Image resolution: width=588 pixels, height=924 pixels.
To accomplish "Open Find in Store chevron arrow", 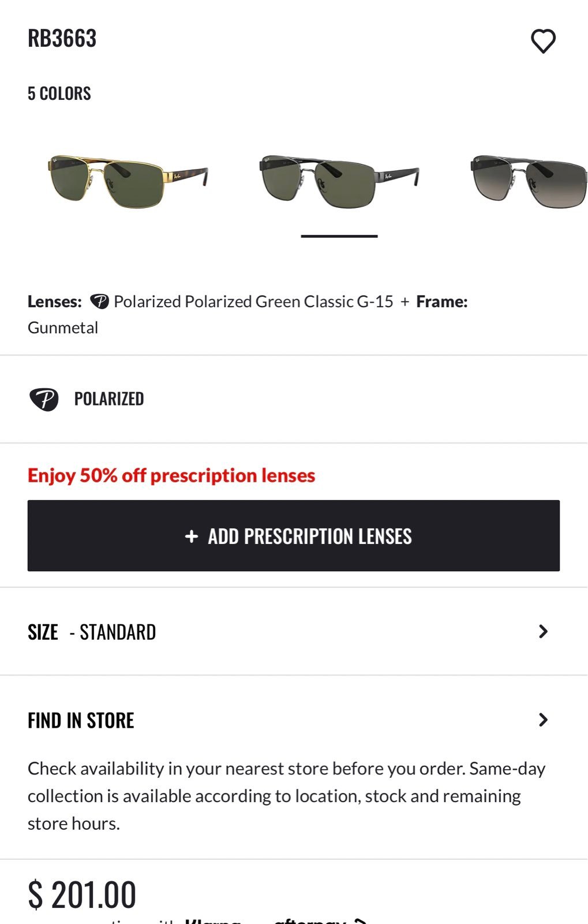I will 543,720.
